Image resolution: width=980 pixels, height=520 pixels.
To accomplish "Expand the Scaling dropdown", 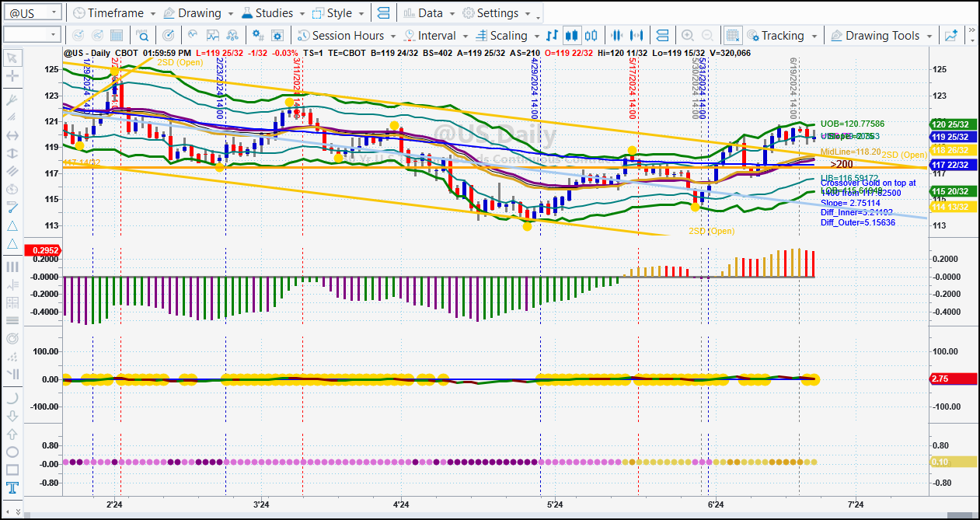I will point(536,36).
